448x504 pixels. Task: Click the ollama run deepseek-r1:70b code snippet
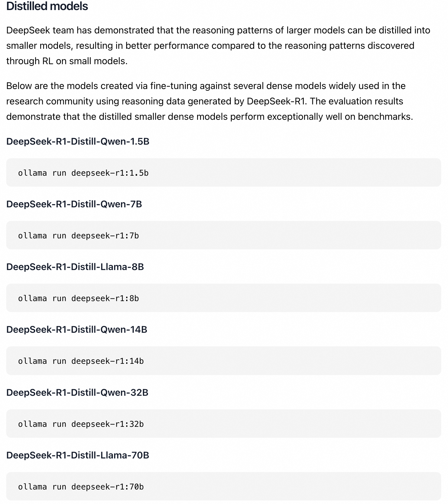81,487
